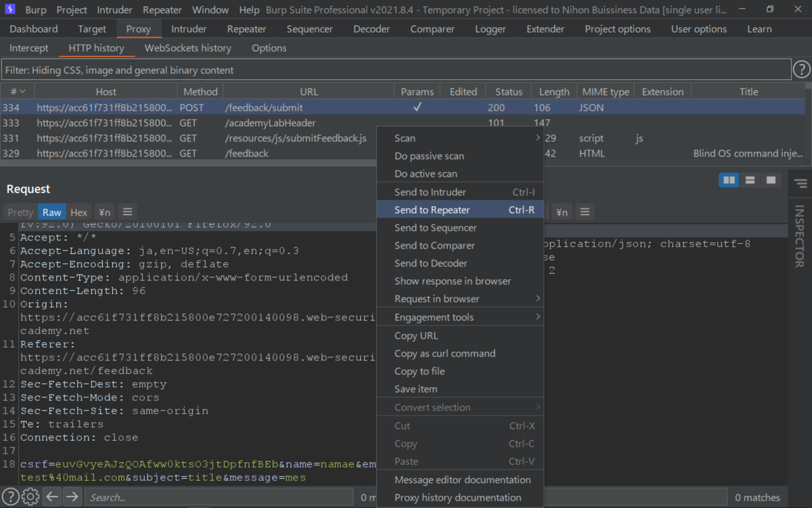The height and width of the screenshot is (508, 812).
Task: Open the Project menu
Action: click(72, 10)
